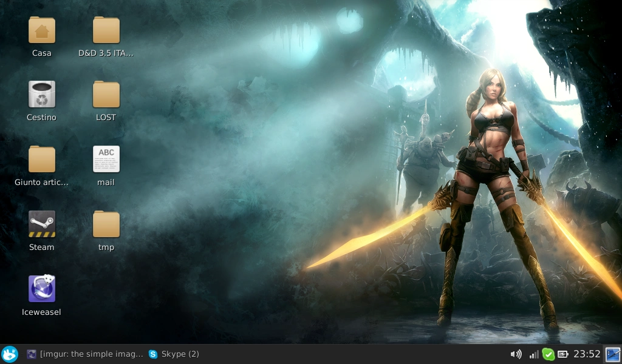This screenshot has height=364, width=622.
Task: Click the show desktop button in panel
Action: point(612,354)
